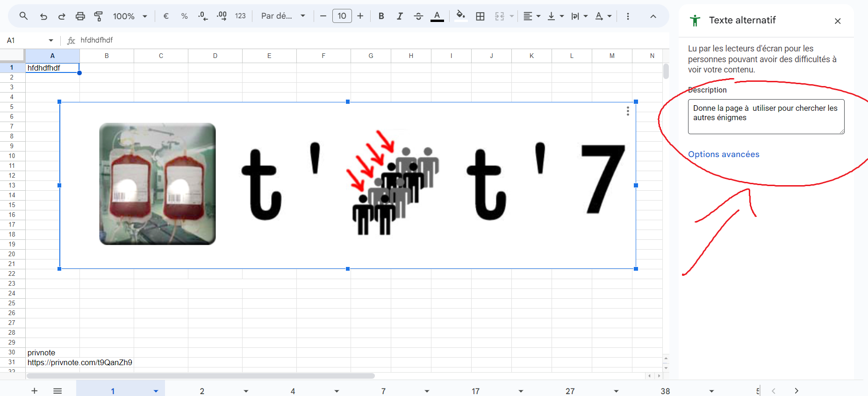Open Options avancées link
Image resolution: width=868 pixels, height=396 pixels.
[724, 154]
